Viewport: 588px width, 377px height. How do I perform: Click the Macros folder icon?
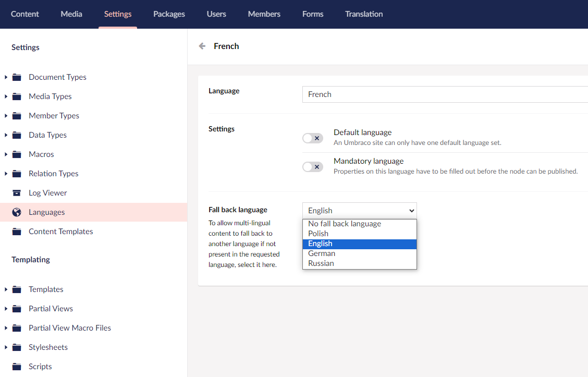(16, 154)
